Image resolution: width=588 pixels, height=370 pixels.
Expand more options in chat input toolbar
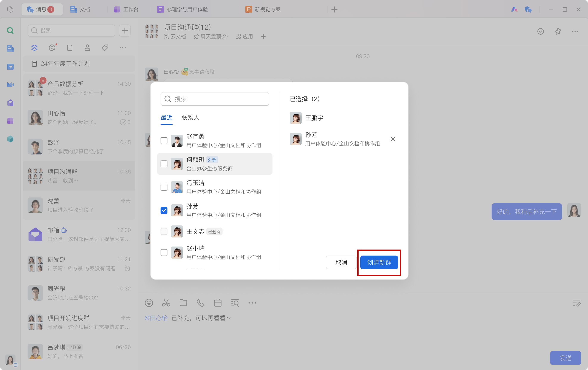[x=252, y=303]
